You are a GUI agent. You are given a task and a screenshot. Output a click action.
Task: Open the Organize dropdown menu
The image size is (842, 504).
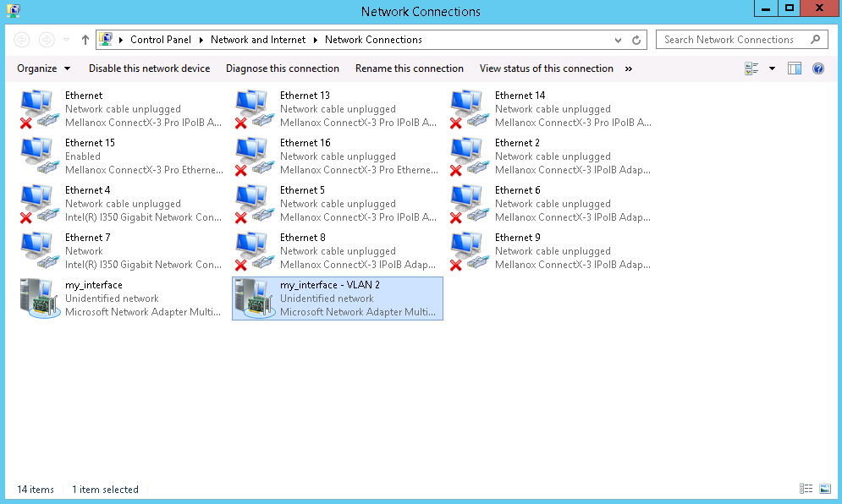click(x=43, y=68)
